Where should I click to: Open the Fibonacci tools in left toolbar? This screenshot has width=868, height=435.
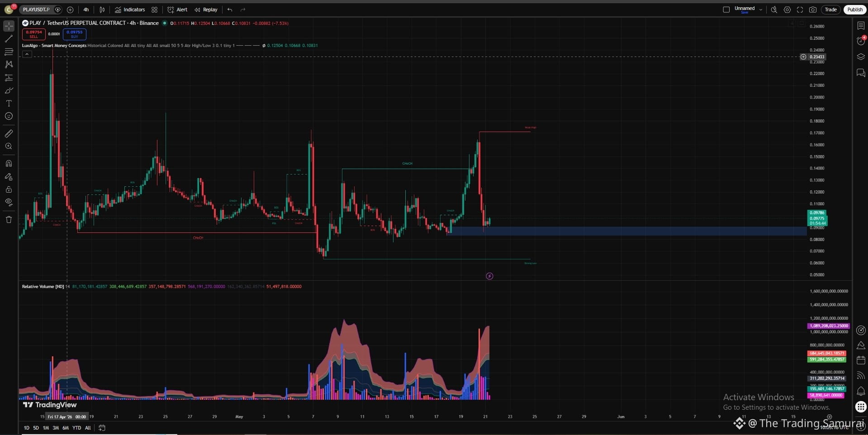click(x=9, y=52)
